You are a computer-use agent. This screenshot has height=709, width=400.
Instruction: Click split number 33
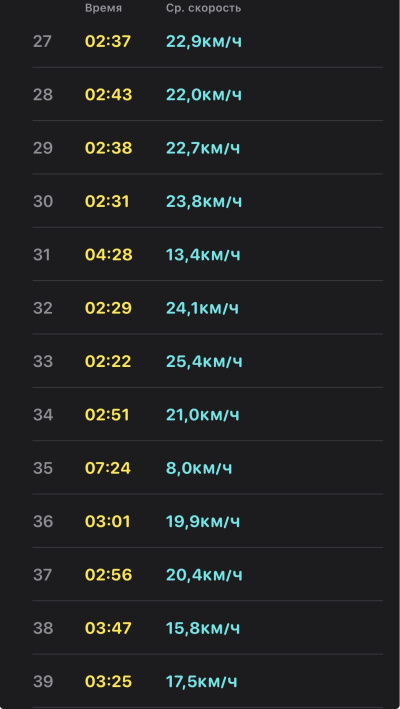pos(43,361)
